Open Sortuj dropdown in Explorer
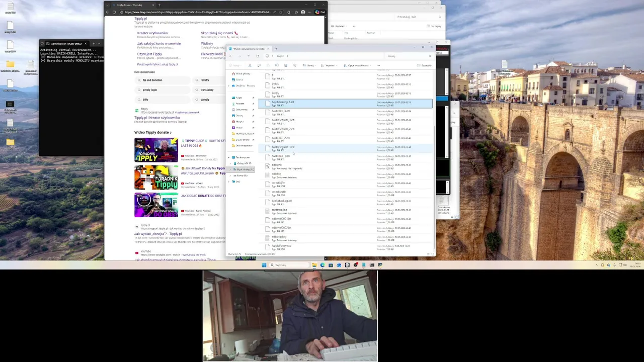The width and height of the screenshot is (644, 362). coord(309,65)
